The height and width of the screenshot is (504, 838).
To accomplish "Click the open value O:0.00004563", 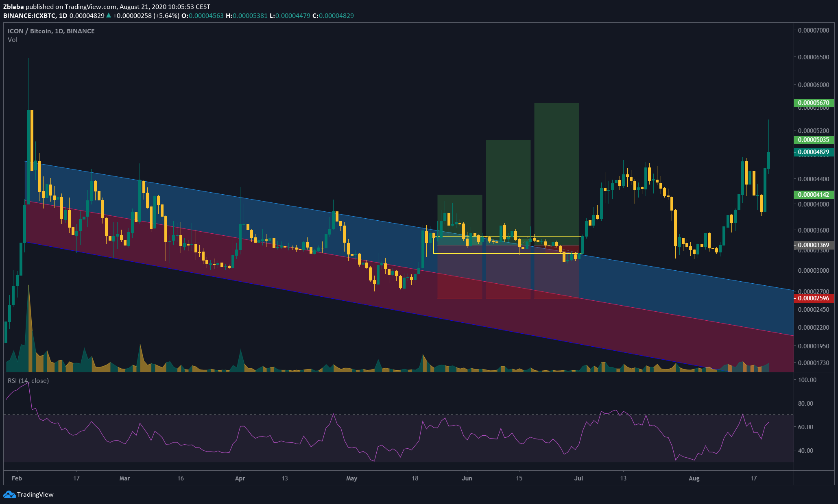I will coord(203,16).
